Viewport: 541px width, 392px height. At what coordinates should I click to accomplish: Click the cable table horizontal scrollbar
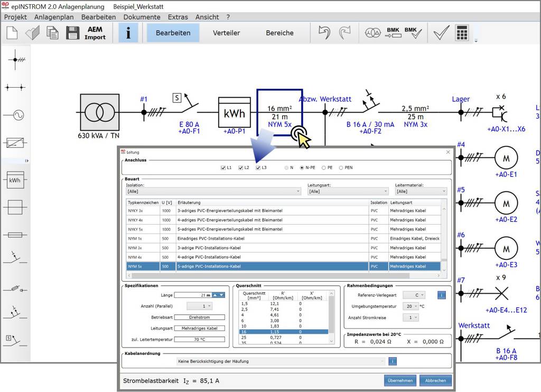(284, 276)
